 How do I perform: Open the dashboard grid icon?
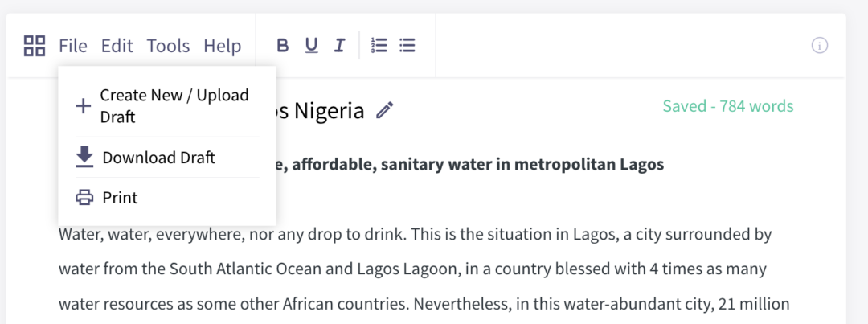click(35, 45)
